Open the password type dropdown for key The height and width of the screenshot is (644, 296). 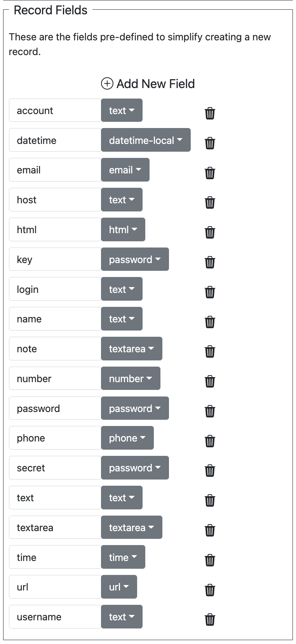point(135,259)
